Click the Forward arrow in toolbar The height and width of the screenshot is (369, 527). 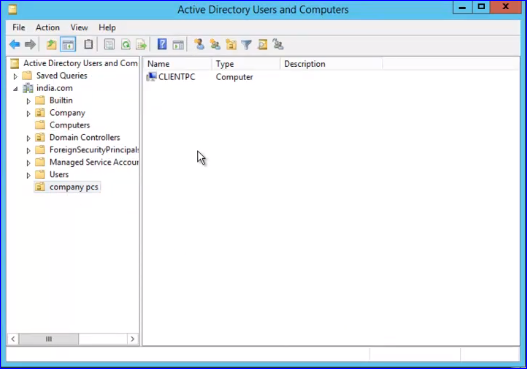click(30, 44)
